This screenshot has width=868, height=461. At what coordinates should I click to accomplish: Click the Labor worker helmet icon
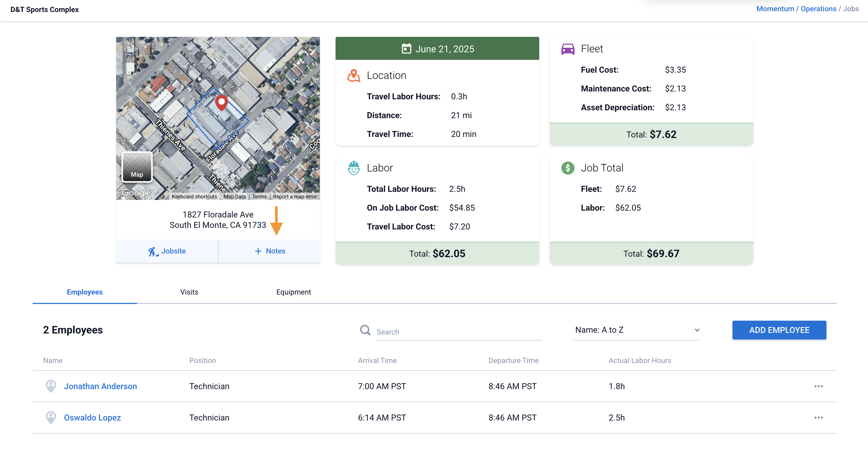click(354, 168)
